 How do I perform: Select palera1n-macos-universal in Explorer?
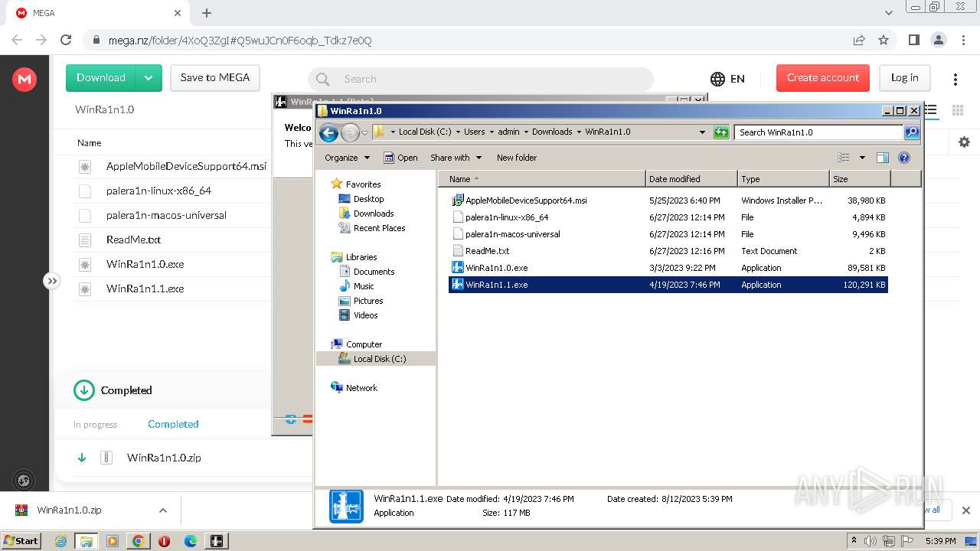coord(512,234)
